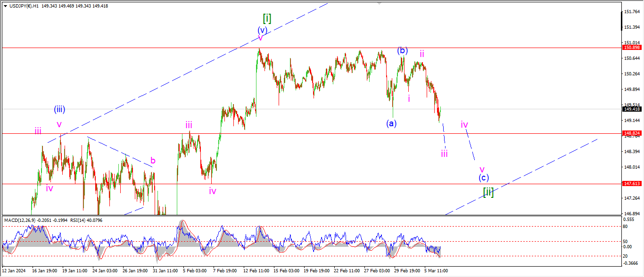Click the pink ii wave label
The width and height of the screenshot is (644, 277).
click(x=422, y=54)
